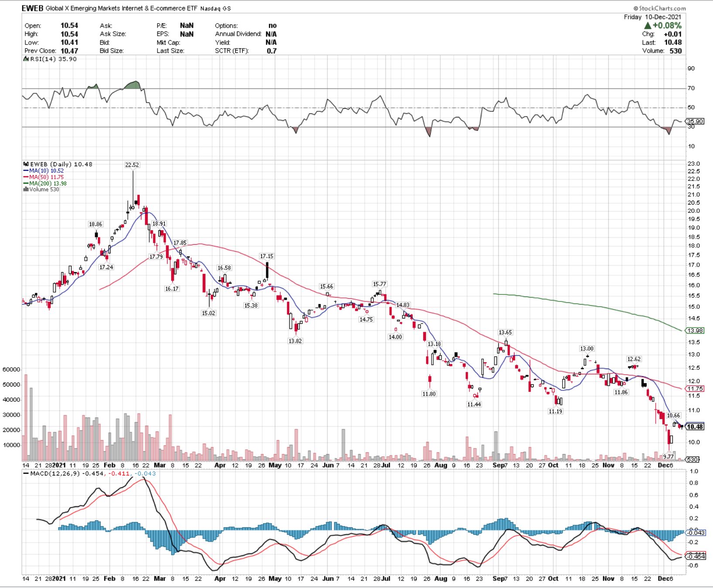Click the 17.15 price annotation
Image resolution: width=713 pixels, height=588 pixels.
click(x=267, y=256)
